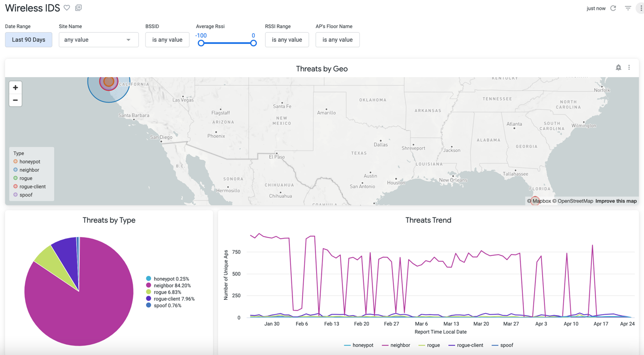Open the RSSI Range filter
Viewport: 644px width, 355px height.
[287, 40]
